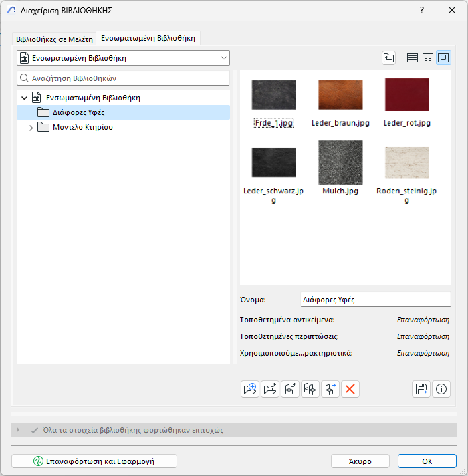Click library icon beside tree root
This screenshot has height=476, width=468.
tap(36, 98)
